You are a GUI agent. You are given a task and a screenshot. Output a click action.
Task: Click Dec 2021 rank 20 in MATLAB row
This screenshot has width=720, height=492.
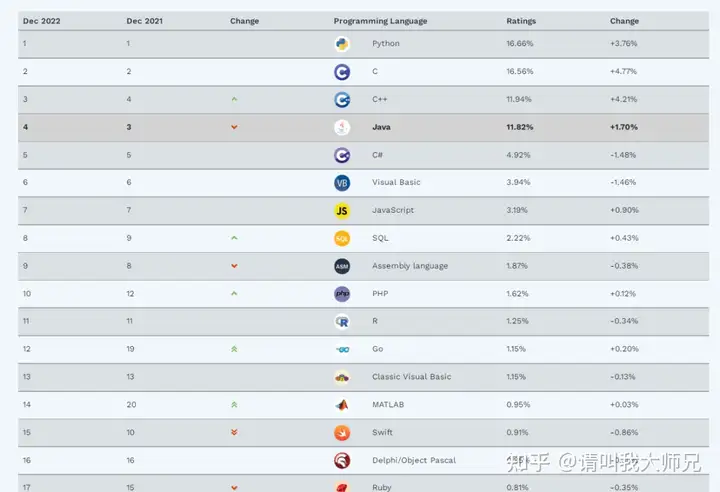point(131,405)
